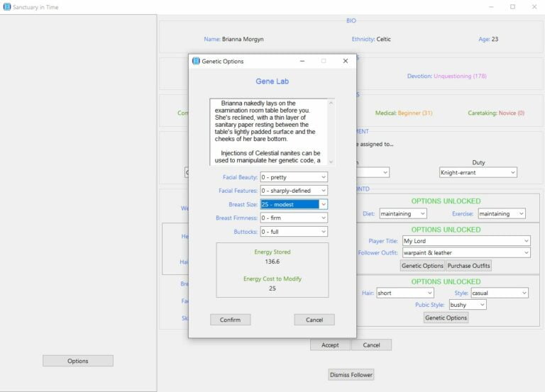Expand the Buttocks dropdown

click(x=294, y=231)
